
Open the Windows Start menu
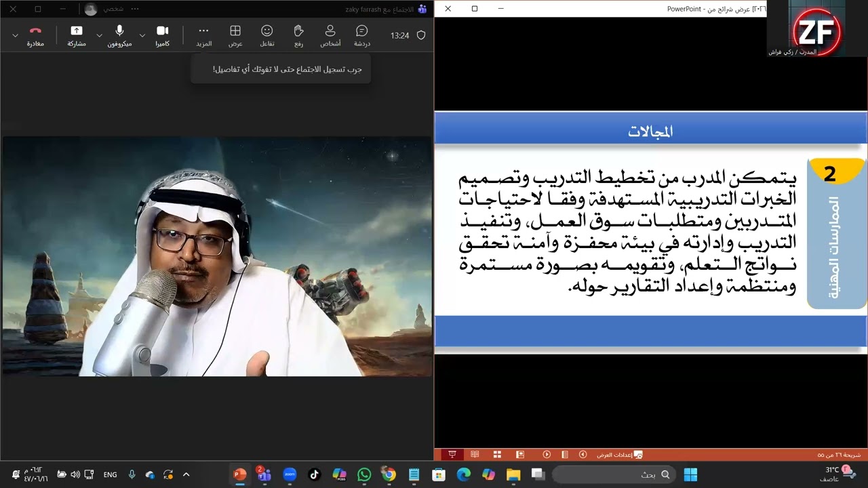(690, 474)
